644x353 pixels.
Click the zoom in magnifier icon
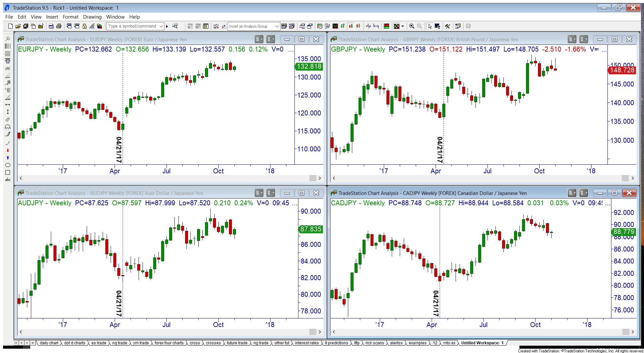(x=412, y=26)
